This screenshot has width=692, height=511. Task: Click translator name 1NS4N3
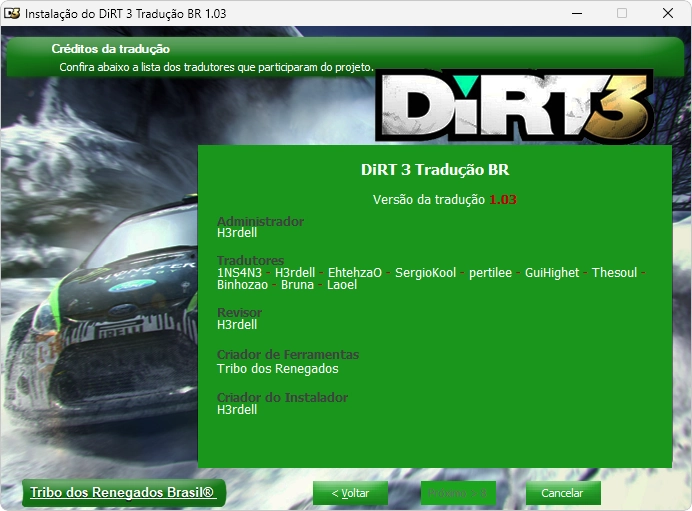point(239,273)
